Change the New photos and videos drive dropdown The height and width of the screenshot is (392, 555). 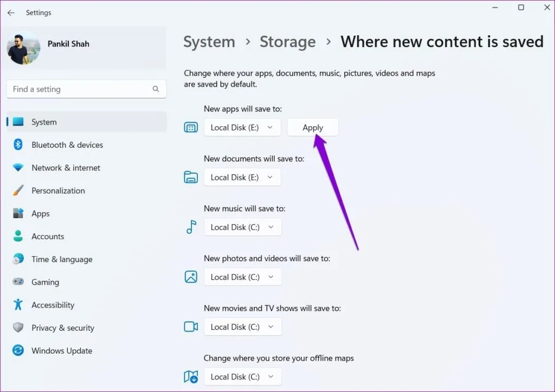pos(242,277)
